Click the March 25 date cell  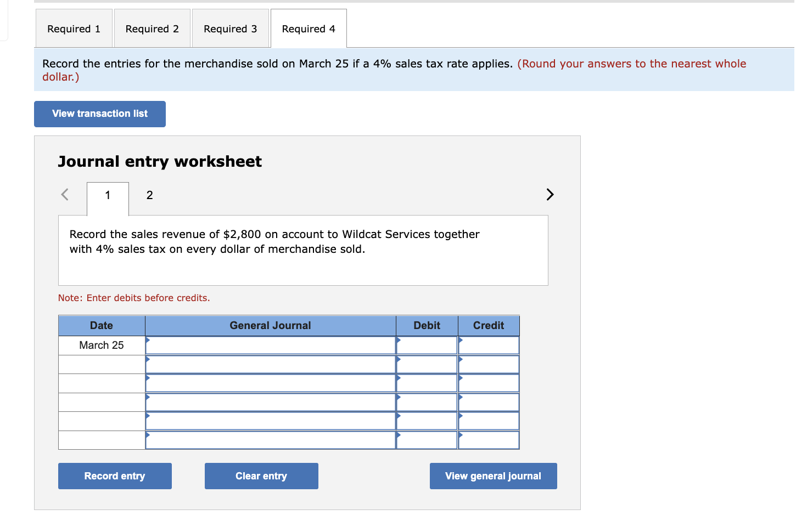[x=102, y=346]
